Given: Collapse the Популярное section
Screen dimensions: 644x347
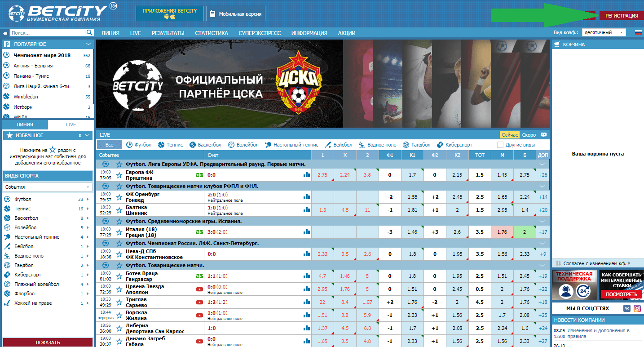Looking at the screenshot, I should tap(88, 44).
